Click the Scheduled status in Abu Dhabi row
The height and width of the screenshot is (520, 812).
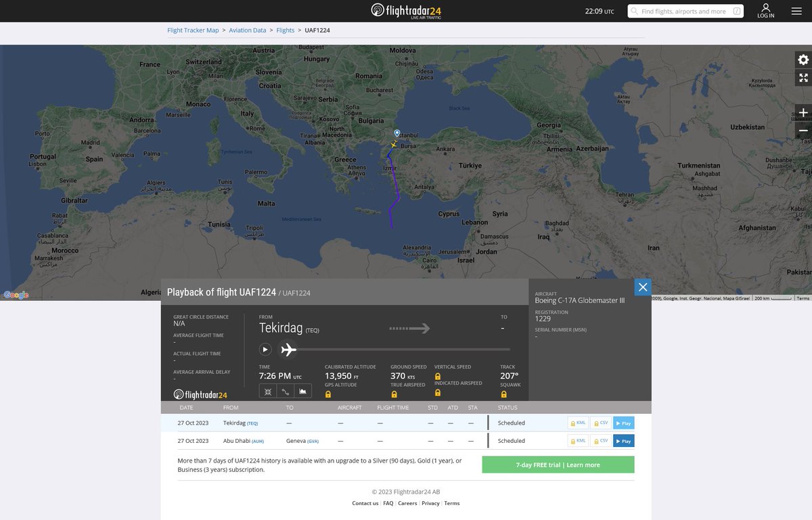point(512,441)
